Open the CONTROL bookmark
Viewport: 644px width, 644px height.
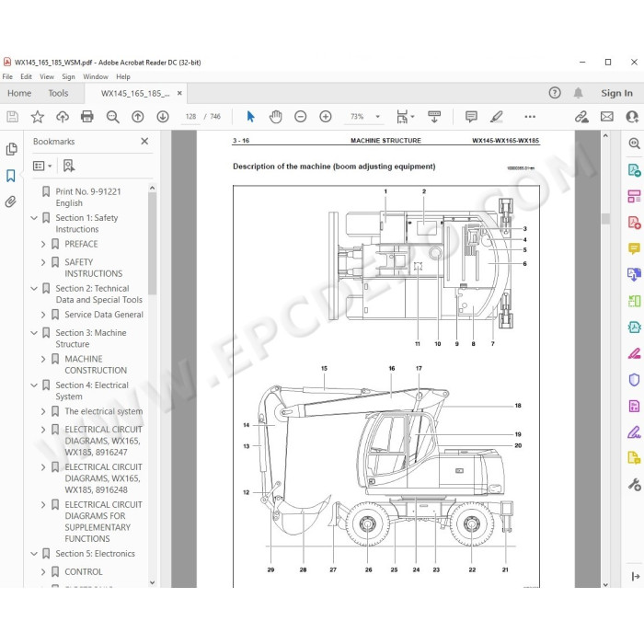[84, 571]
